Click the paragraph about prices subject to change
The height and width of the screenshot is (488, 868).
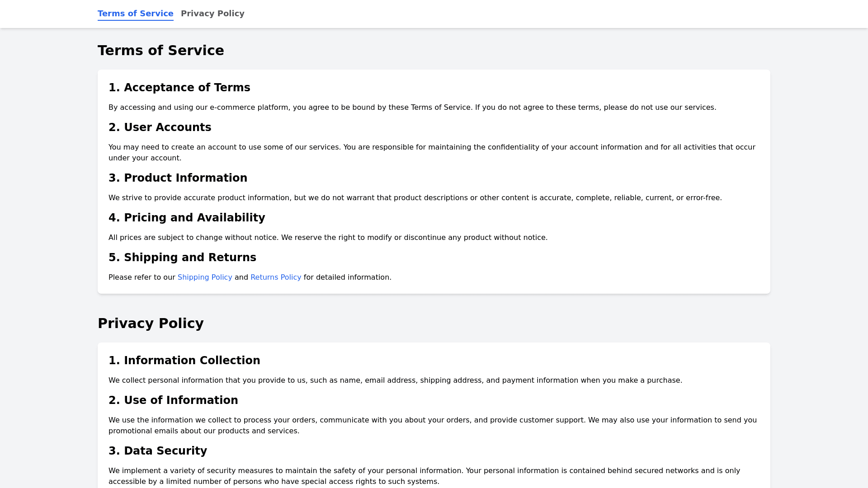328,238
